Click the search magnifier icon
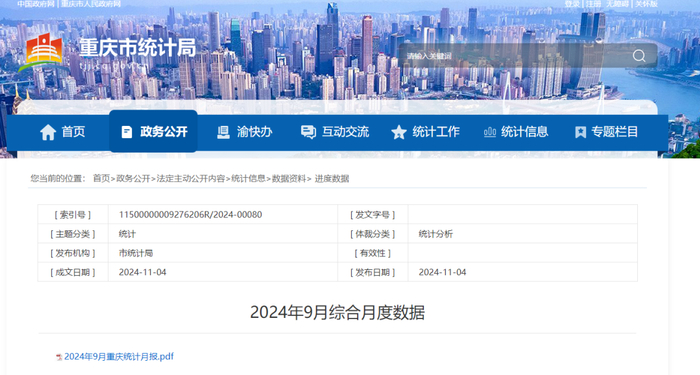This screenshot has width=700, height=375. click(639, 56)
